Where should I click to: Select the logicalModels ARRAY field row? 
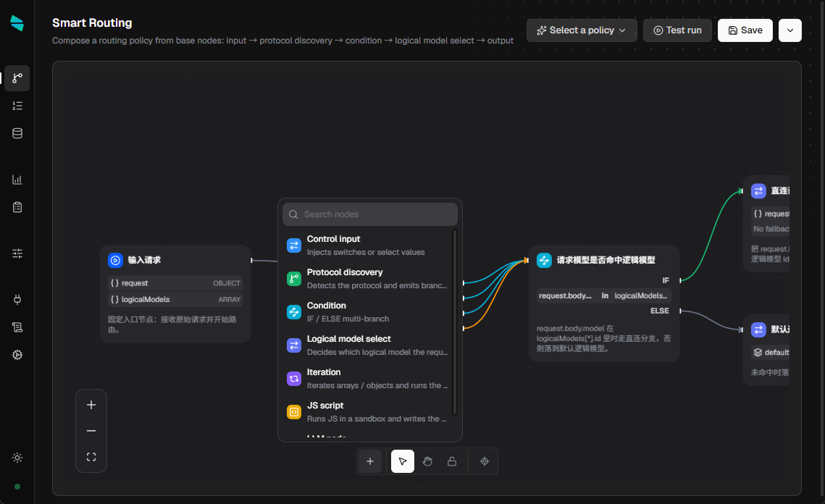pyautogui.click(x=175, y=299)
